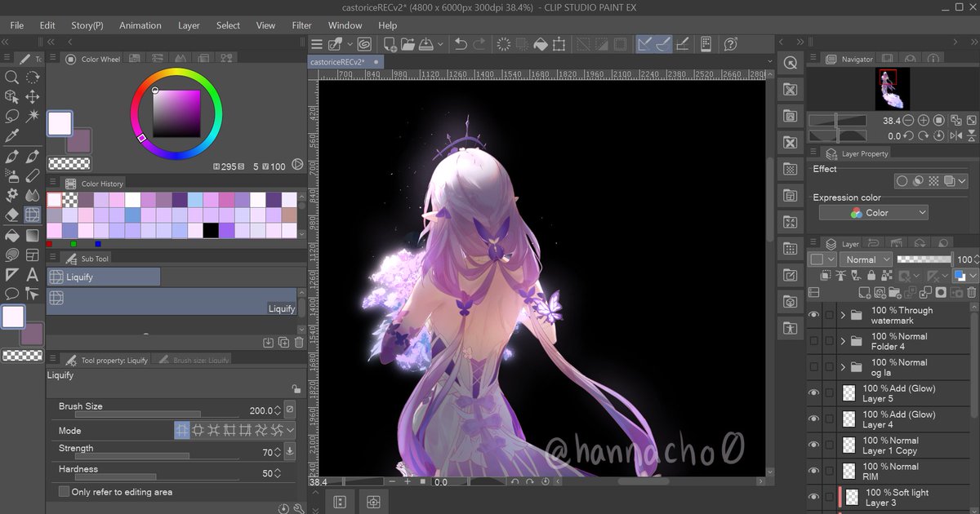Image resolution: width=980 pixels, height=514 pixels.
Task: Click the Undo arrow in command bar
Action: (461, 44)
